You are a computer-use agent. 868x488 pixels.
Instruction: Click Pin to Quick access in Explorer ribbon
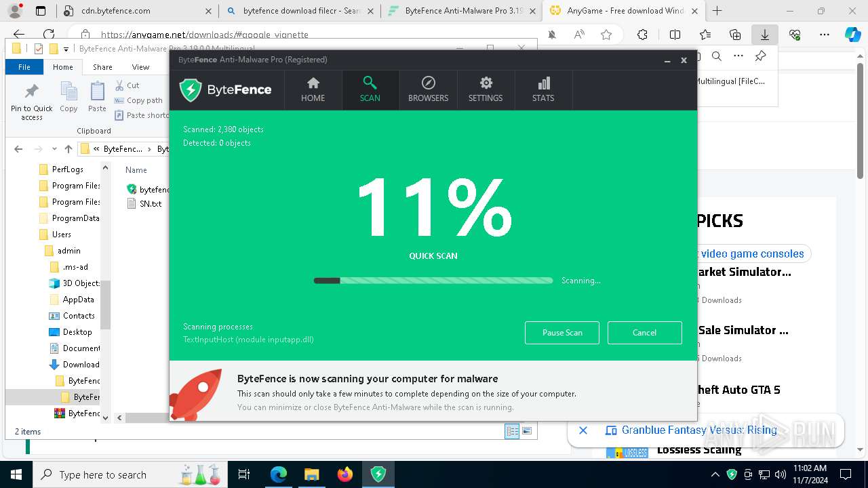tap(31, 102)
